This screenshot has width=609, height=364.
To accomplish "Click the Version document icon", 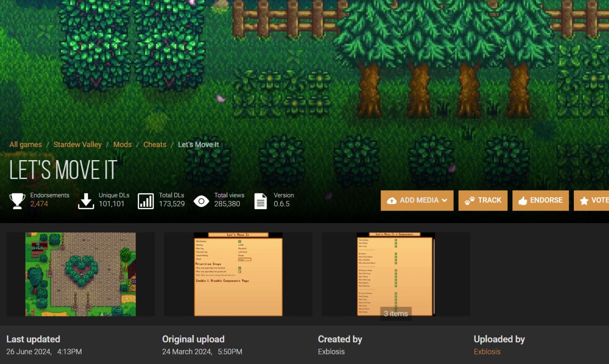I will [261, 201].
